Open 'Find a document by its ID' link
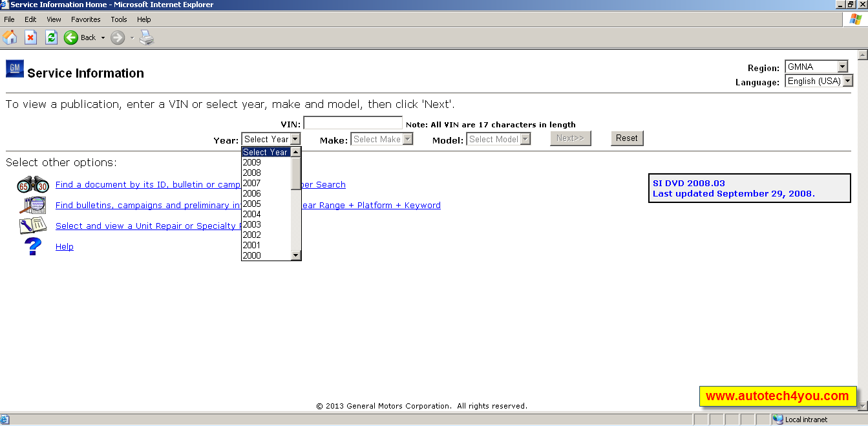868x426 pixels. point(200,185)
